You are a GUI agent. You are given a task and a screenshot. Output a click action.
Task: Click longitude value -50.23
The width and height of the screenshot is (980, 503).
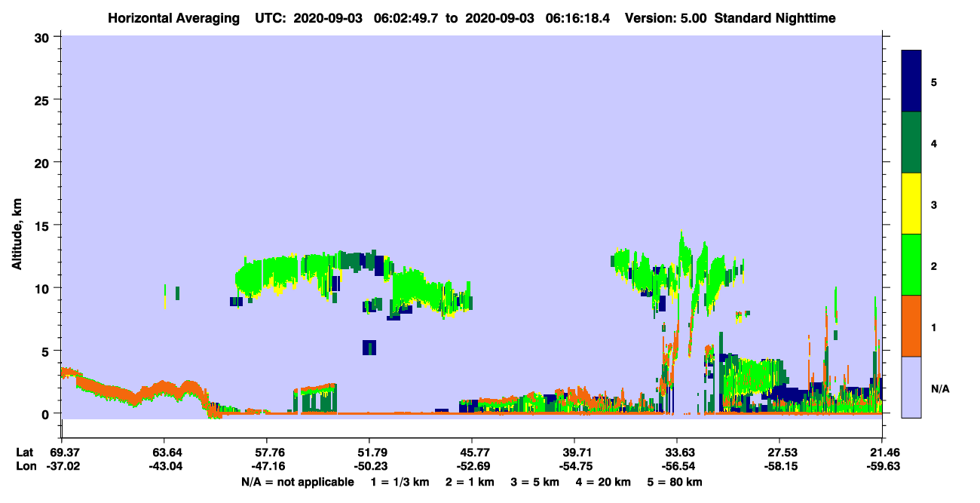369,466
